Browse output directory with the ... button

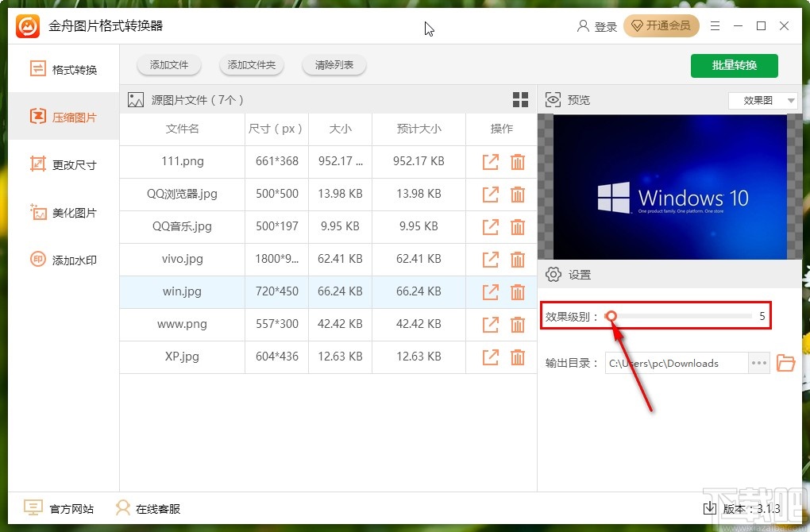pyautogui.click(x=758, y=363)
